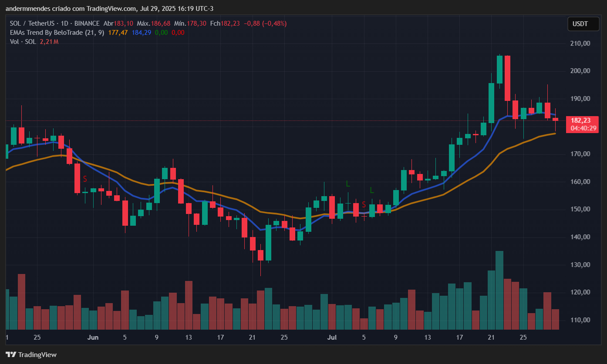607x364 pixels.
Task: Click the USDT currency button
Action: pos(583,24)
